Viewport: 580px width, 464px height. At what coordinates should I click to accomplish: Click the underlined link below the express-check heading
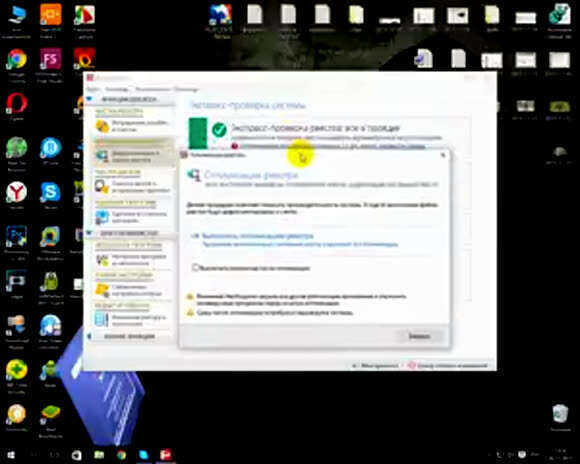(333, 146)
